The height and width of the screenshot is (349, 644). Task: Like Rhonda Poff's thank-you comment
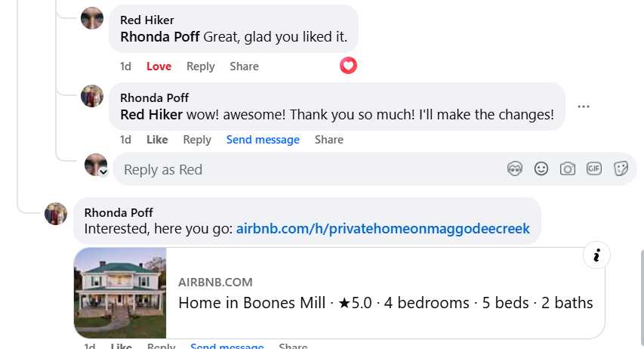pos(157,140)
